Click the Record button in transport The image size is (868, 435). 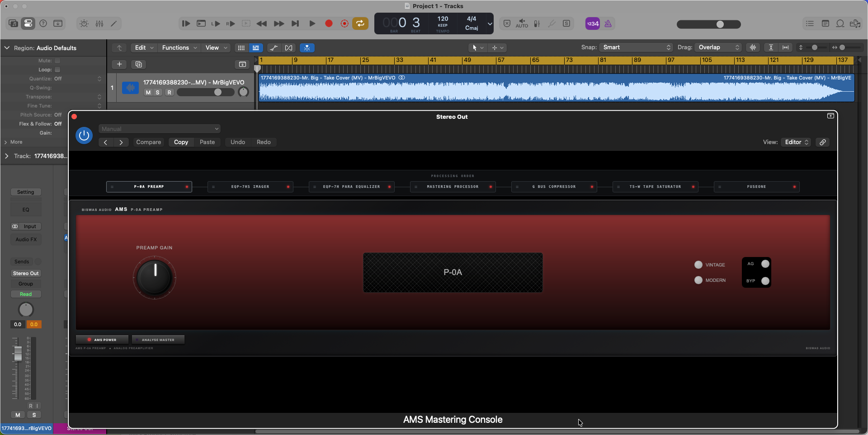pos(329,23)
